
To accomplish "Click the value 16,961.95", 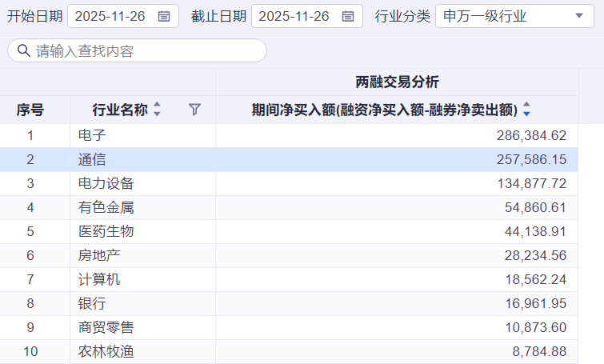I will [536, 303].
